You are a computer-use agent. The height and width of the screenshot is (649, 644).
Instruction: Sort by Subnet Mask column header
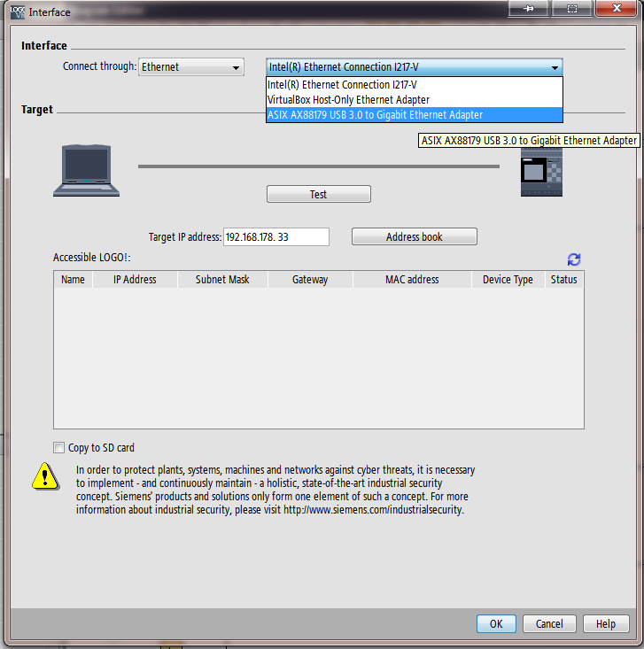point(222,280)
